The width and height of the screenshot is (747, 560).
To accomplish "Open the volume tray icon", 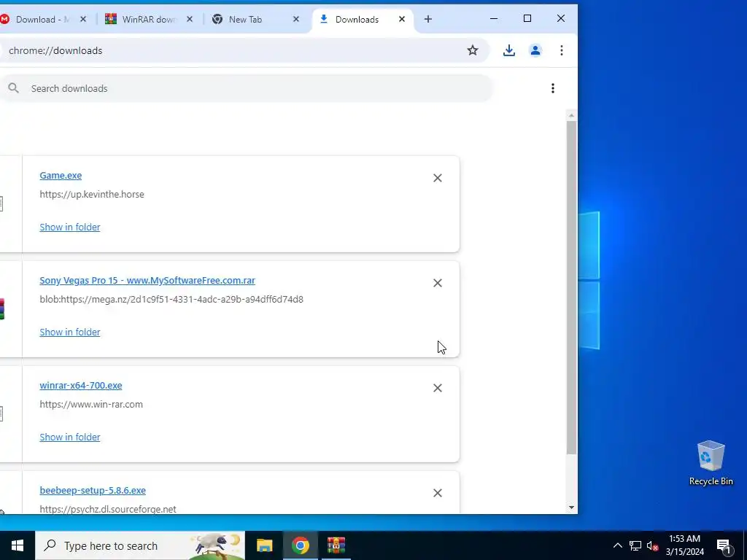I will [652, 545].
